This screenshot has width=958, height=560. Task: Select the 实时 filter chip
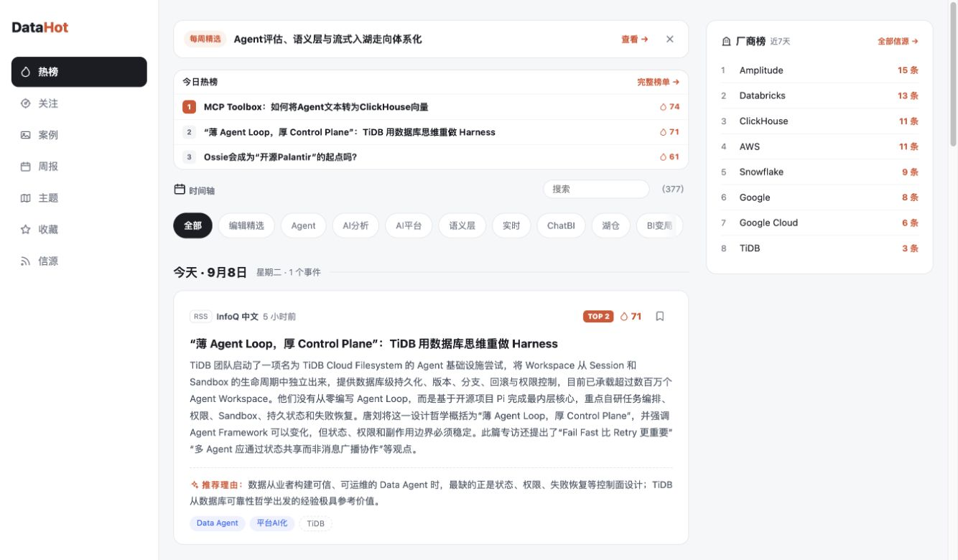(511, 225)
